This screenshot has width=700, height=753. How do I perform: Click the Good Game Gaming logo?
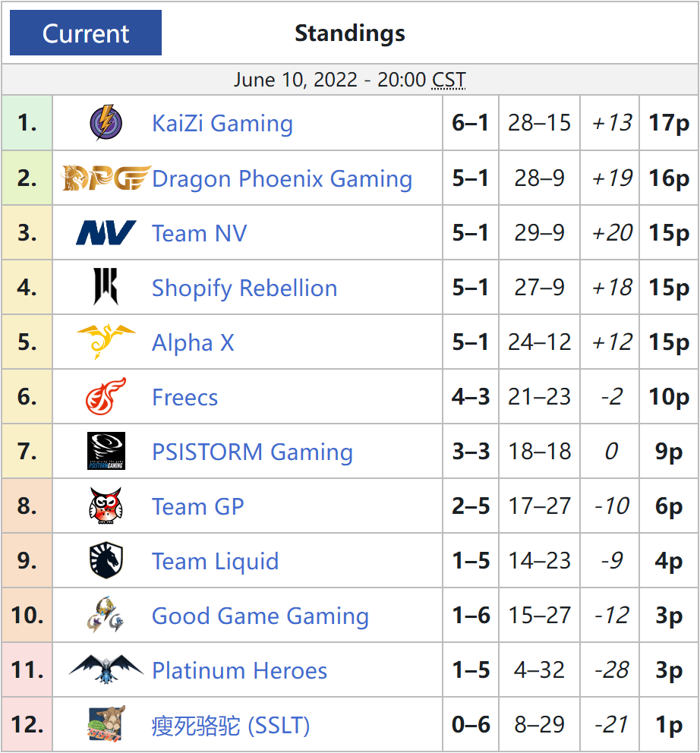pyautogui.click(x=106, y=615)
